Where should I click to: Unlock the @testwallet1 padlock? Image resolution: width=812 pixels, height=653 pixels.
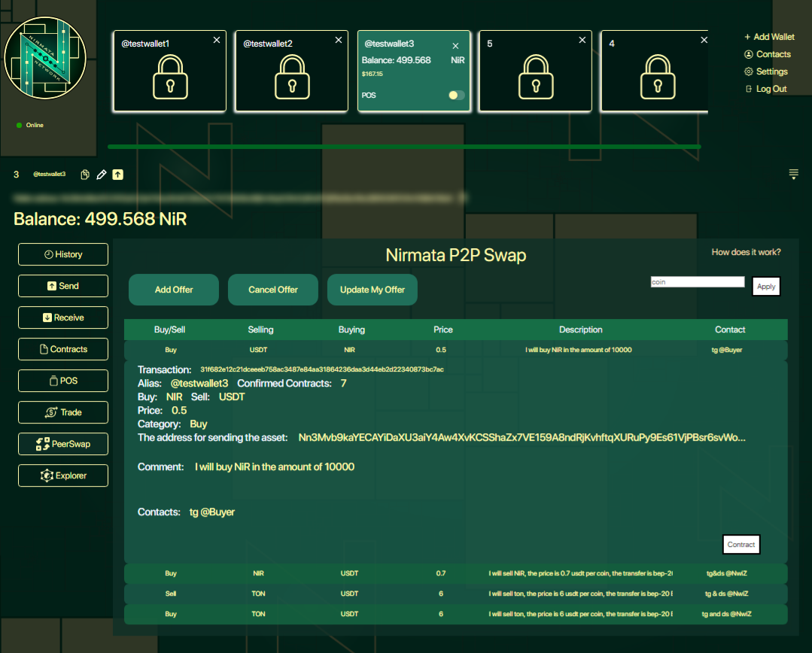pyautogui.click(x=170, y=77)
